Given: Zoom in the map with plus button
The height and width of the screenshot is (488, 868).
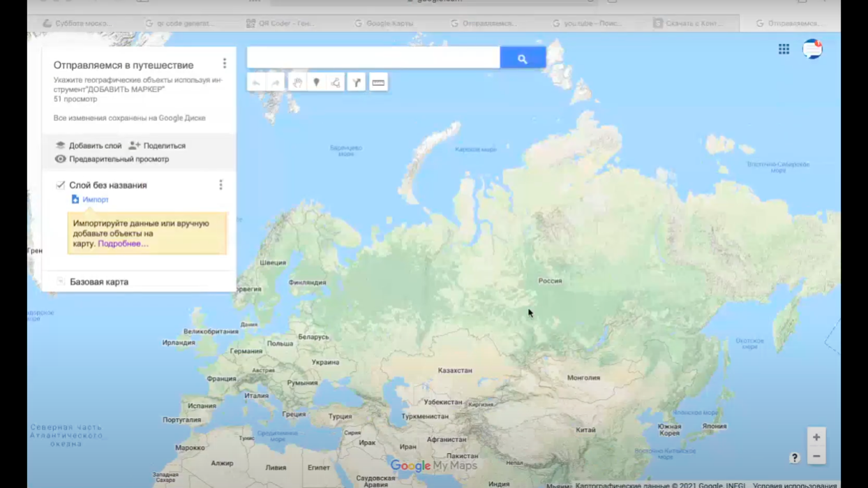Looking at the screenshot, I should pyautogui.click(x=816, y=438).
